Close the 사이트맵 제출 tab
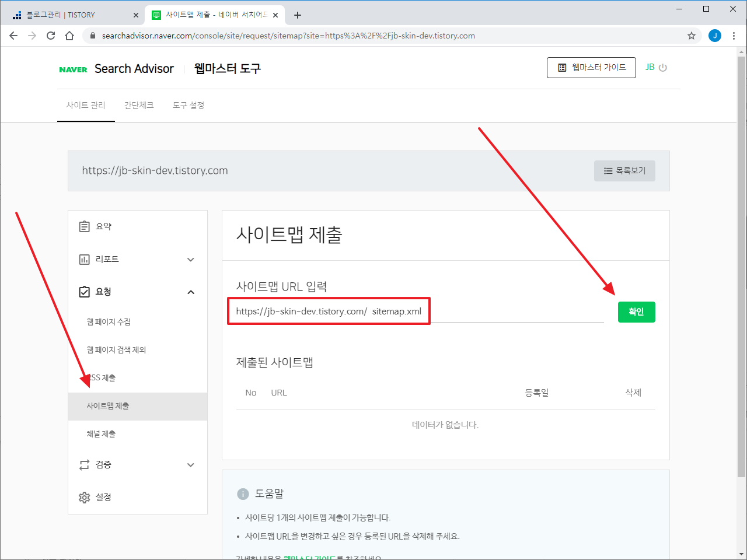This screenshot has width=747, height=560. (x=275, y=15)
